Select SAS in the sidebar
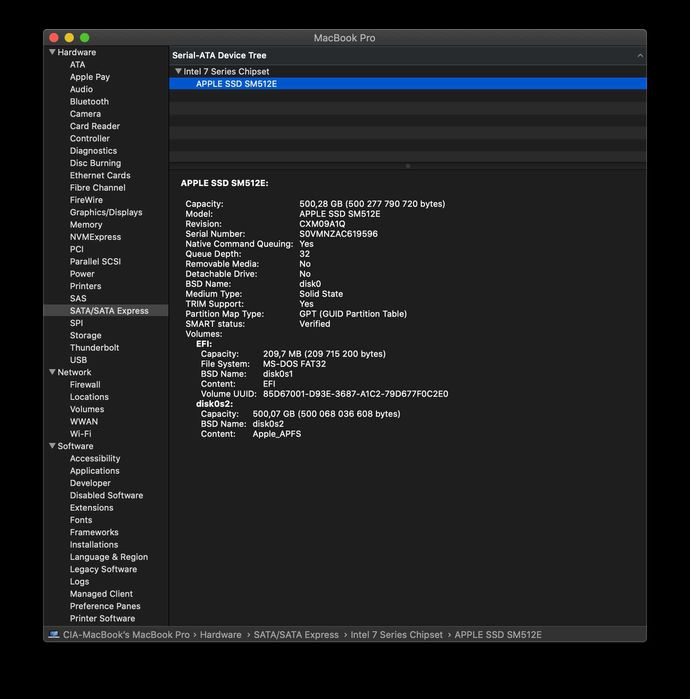The height and width of the screenshot is (699, 690). click(x=78, y=299)
